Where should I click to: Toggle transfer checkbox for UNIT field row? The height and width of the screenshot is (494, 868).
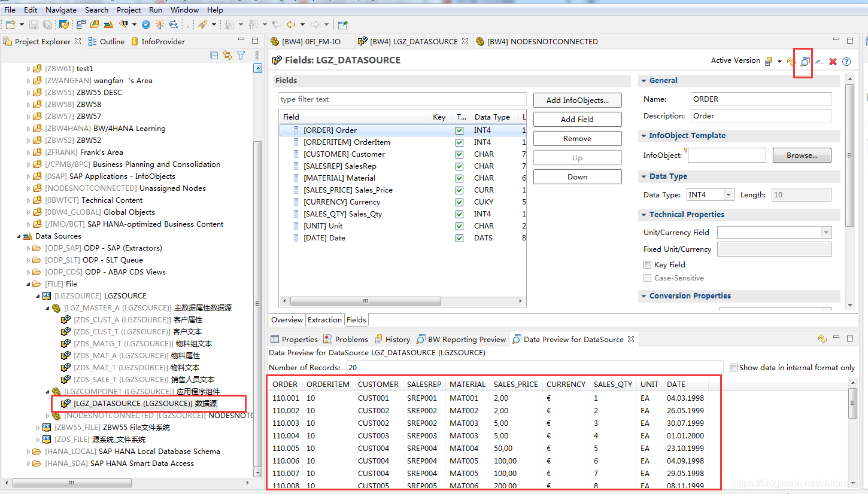tap(459, 226)
